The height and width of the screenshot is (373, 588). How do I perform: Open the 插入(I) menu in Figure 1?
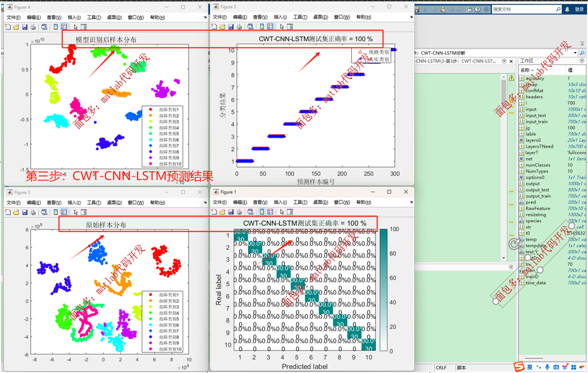click(280, 202)
